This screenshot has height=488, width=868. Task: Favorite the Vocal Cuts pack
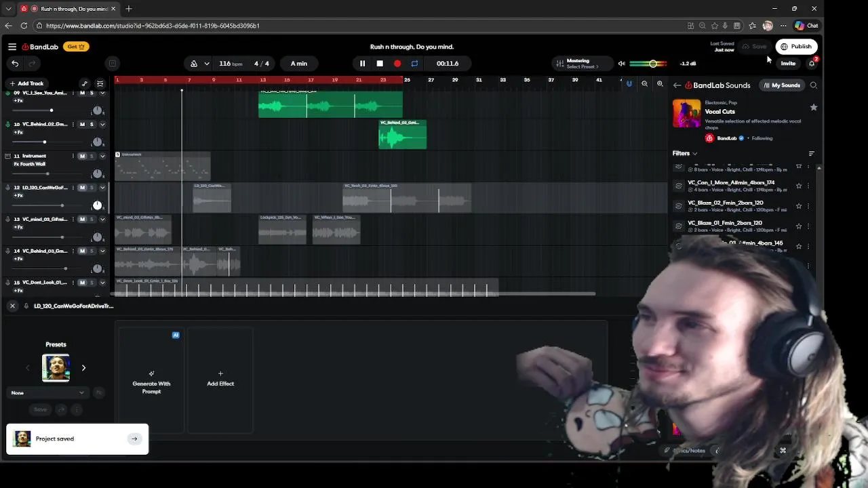click(x=814, y=107)
